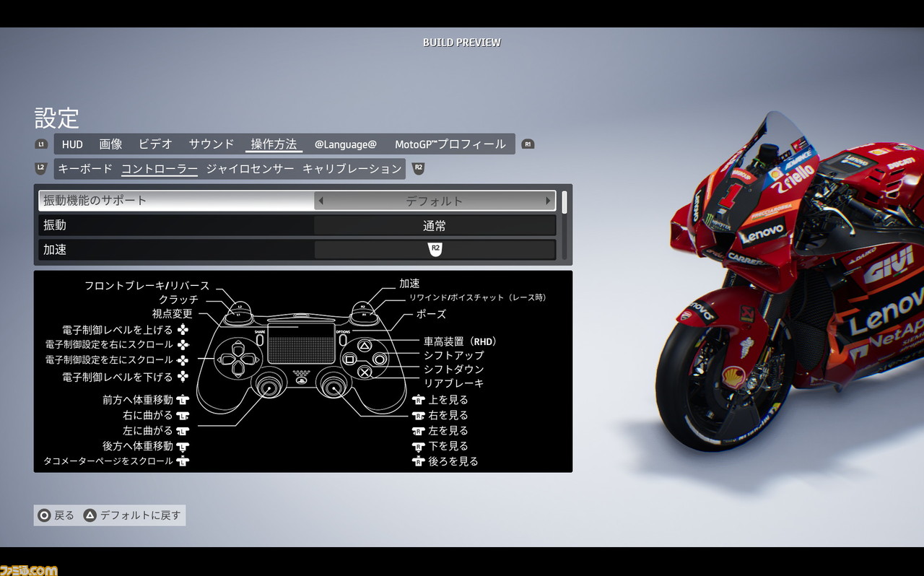Click the d-pad icon beside 電子制御レベルを上げる
This screenshot has width=924, height=576.
[x=183, y=330]
